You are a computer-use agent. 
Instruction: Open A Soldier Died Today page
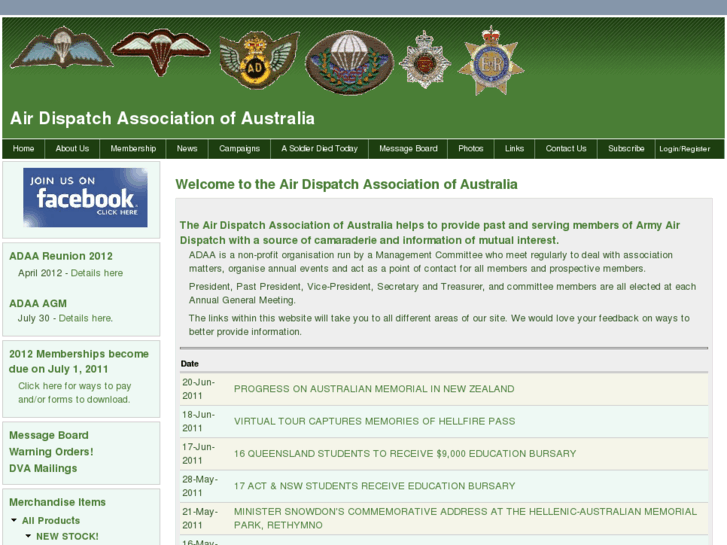(319, 148)
